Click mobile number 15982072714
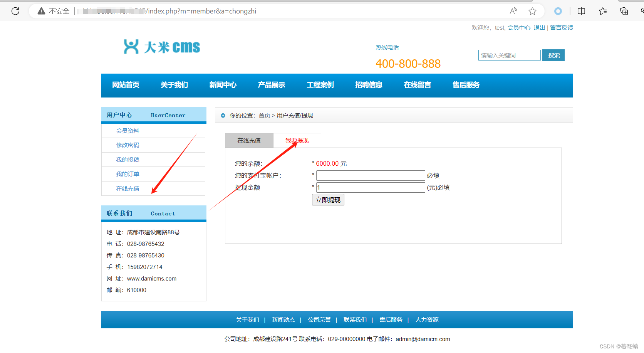This screenshot has width=644, height=353. click(x=144, y=267)
